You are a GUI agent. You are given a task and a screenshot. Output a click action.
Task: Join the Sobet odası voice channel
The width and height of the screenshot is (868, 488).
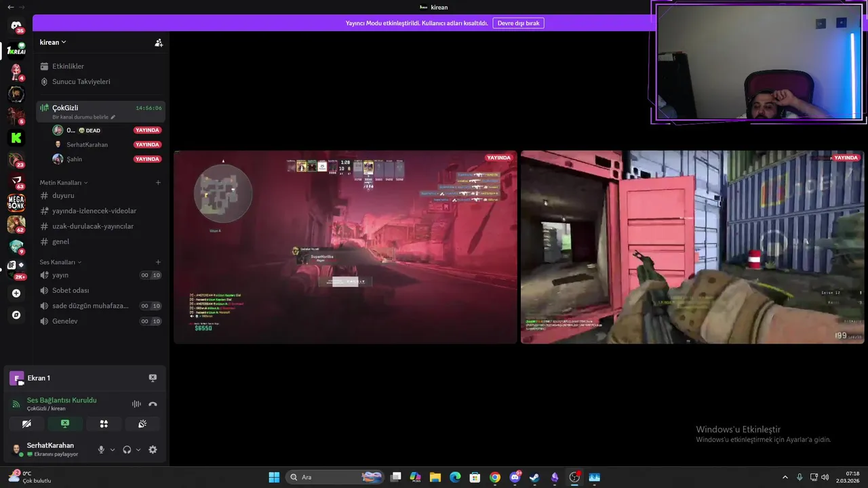click(x=100, y=290)
